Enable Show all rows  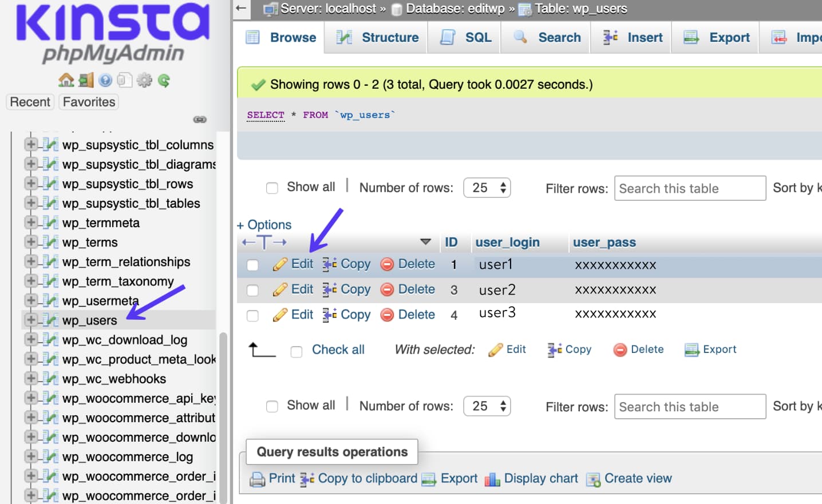click(x=272, y=187)
